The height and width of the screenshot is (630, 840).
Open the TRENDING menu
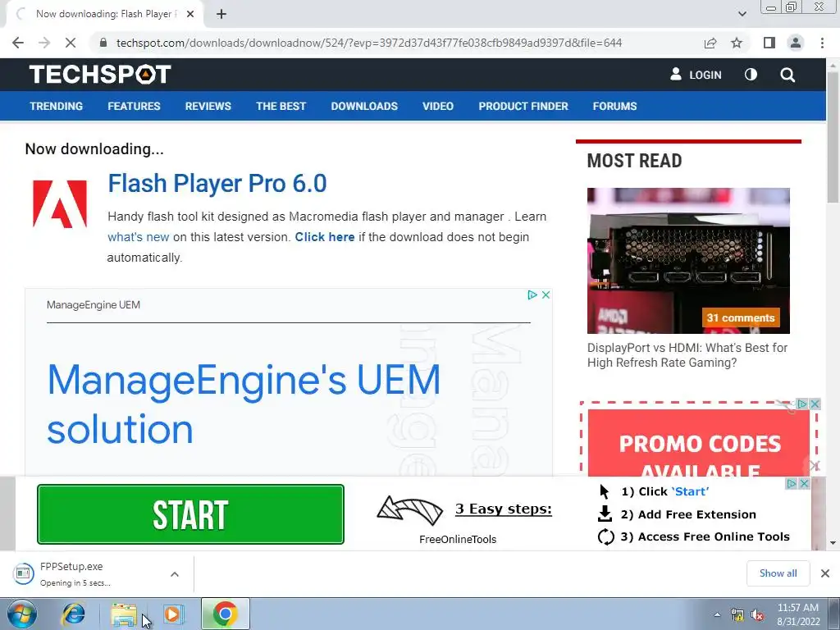(x=57, y=106)
